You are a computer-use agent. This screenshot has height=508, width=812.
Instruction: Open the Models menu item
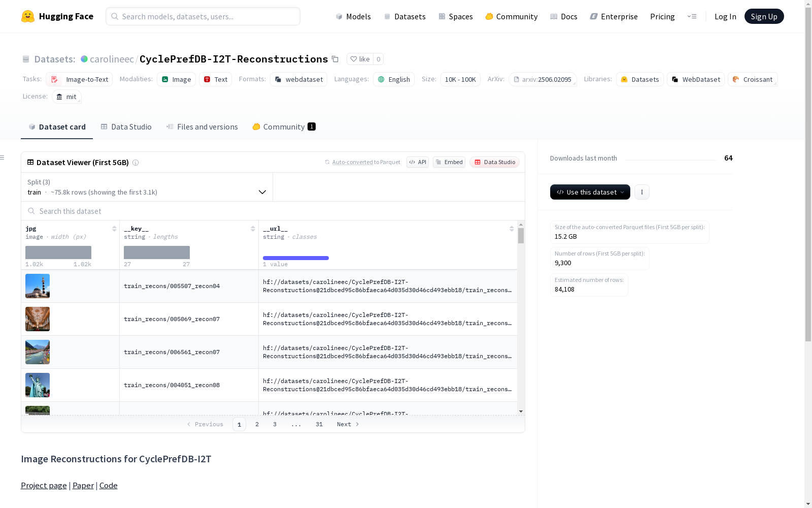353,16
